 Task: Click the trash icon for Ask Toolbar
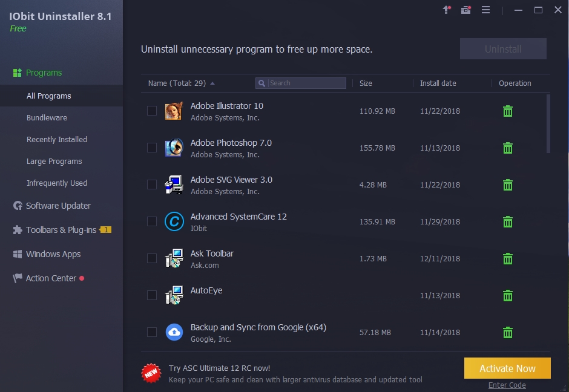pos(508,258)
